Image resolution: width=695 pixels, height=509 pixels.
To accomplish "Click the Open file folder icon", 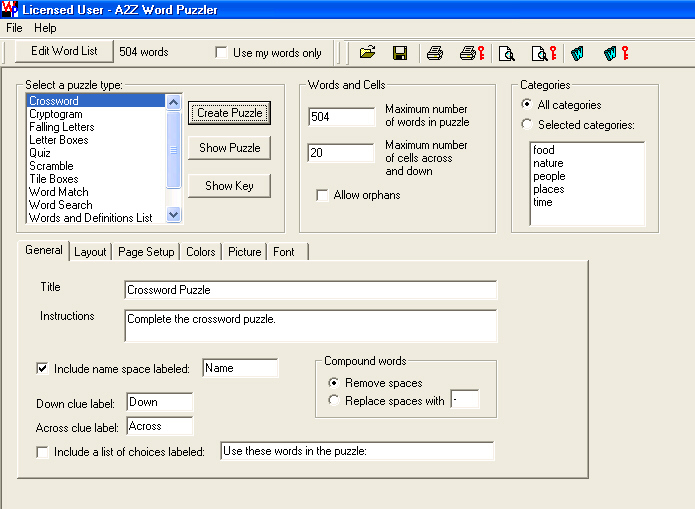I will coord(367,53).
